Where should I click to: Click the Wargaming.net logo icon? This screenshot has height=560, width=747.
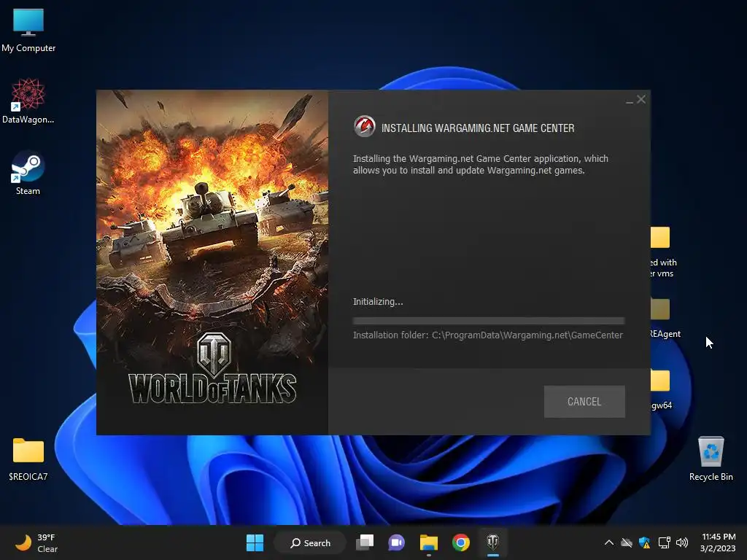pos(365,127)
